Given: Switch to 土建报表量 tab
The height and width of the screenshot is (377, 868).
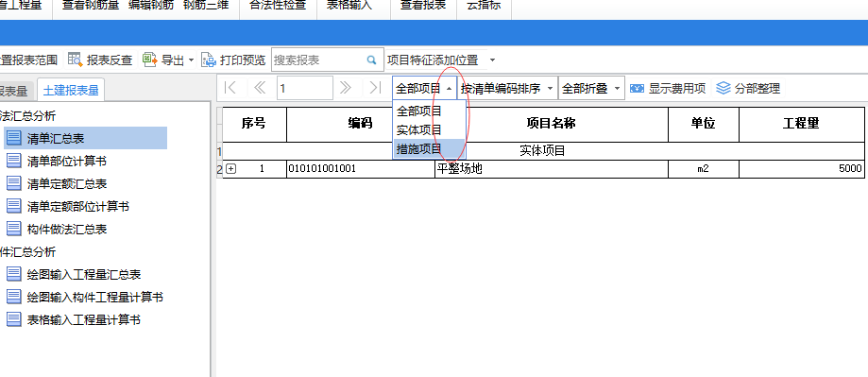Looking at the screenshot, I should 71,91.
